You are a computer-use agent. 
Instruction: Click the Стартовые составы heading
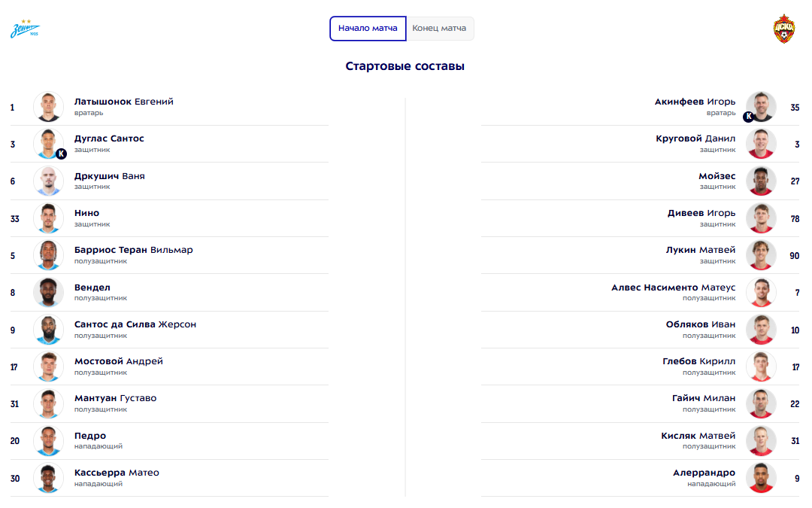405,66
